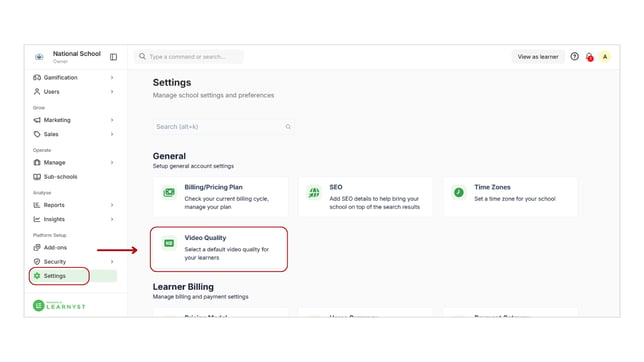Open the Gamification menu item
644x362 pixels.
coord(74,77)
